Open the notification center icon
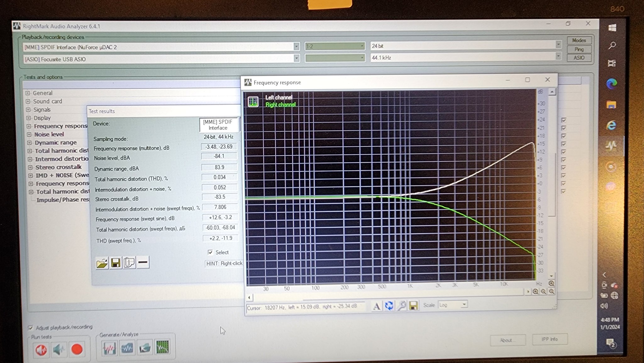Viewport: 644px width, 363px height. pos(610,343)
